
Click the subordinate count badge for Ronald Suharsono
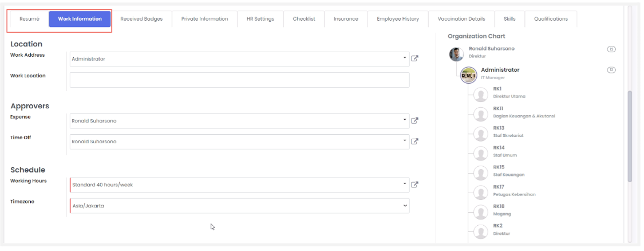(611, 49)
